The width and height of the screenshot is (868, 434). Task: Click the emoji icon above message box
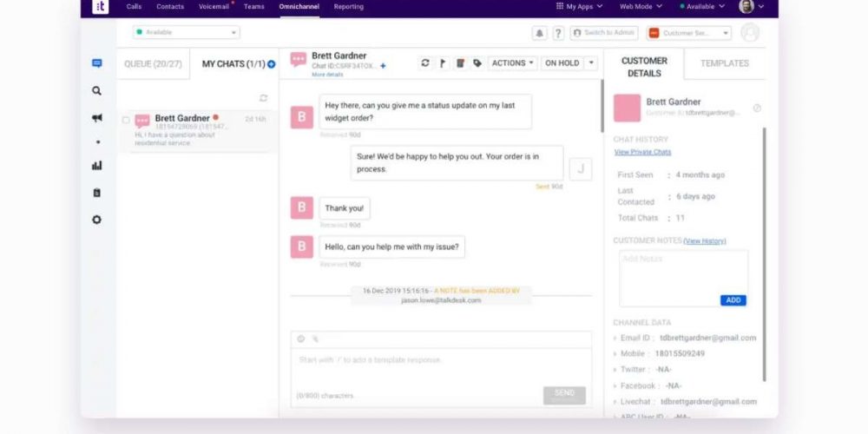301,339
